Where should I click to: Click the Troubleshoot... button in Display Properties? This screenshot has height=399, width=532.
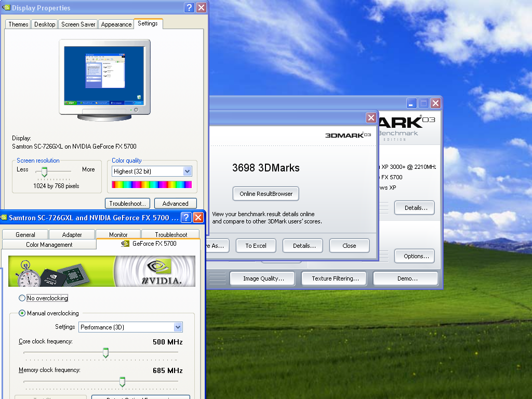[x=128, y=204]
